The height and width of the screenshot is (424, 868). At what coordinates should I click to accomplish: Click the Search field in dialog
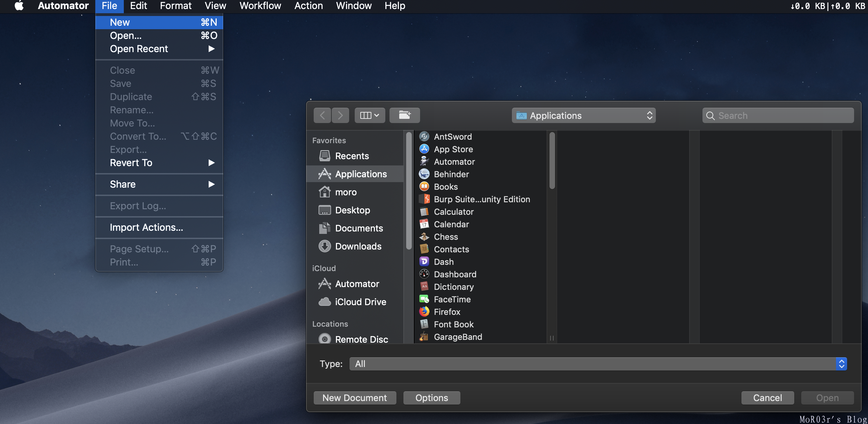[x=778, y=115]
